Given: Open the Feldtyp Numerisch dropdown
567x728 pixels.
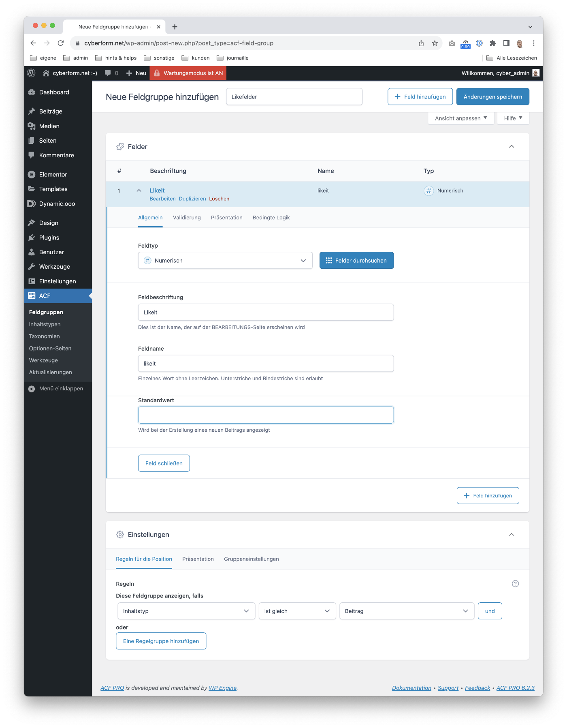Looking at the screenshot, I should [x=225, y=260].
